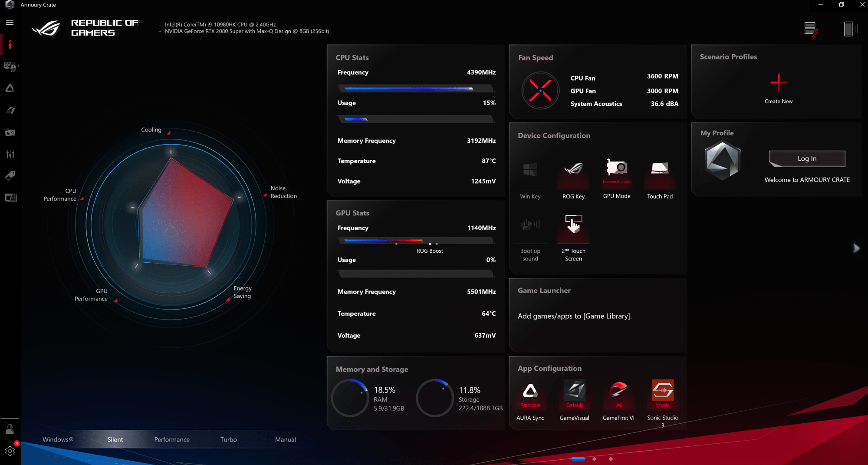Click the Log In button
The image size is (868, 465).
click(x=807, y=159)
